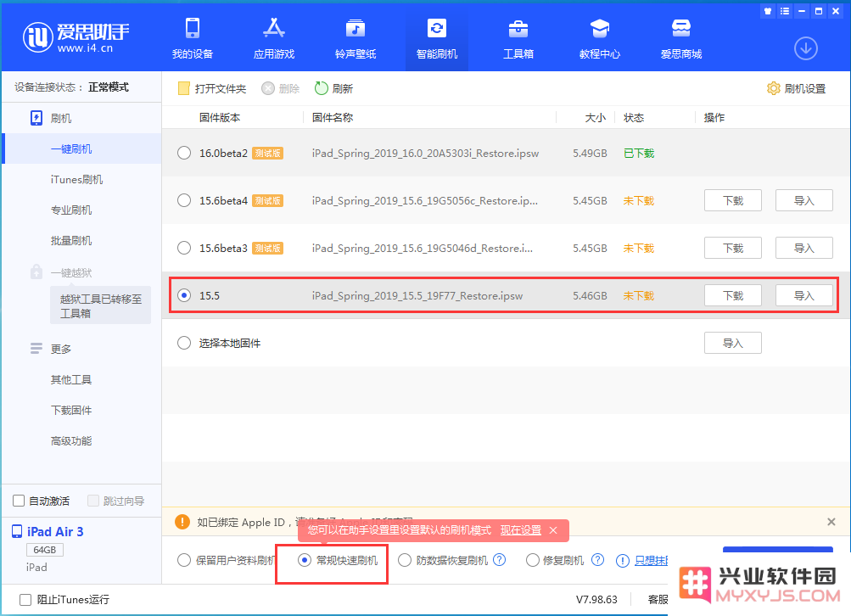Image resolution: width=851 pixels, height=616 pixels.
Task: Click the iPad Air 3 device icon
Action: (17, 531)
